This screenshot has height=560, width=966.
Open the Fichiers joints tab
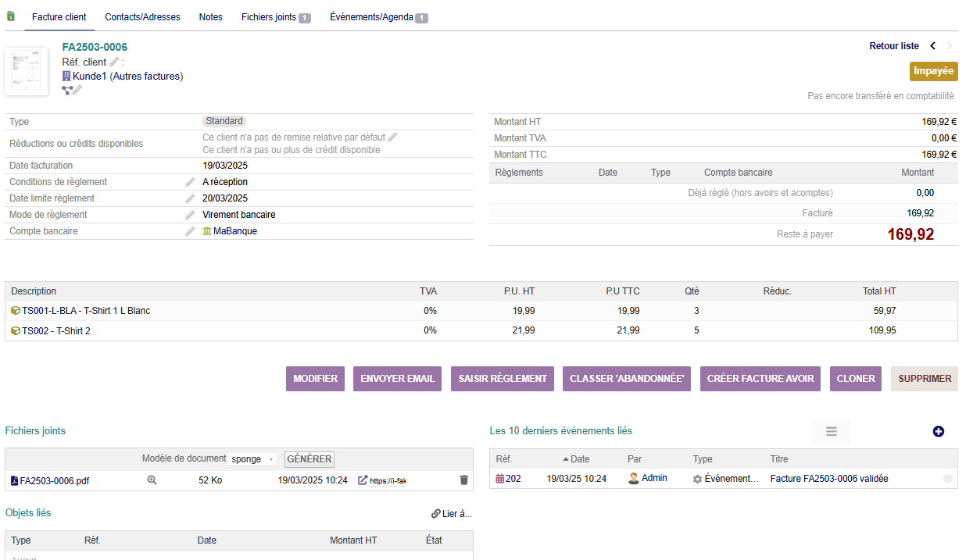(x=275, y=17)
